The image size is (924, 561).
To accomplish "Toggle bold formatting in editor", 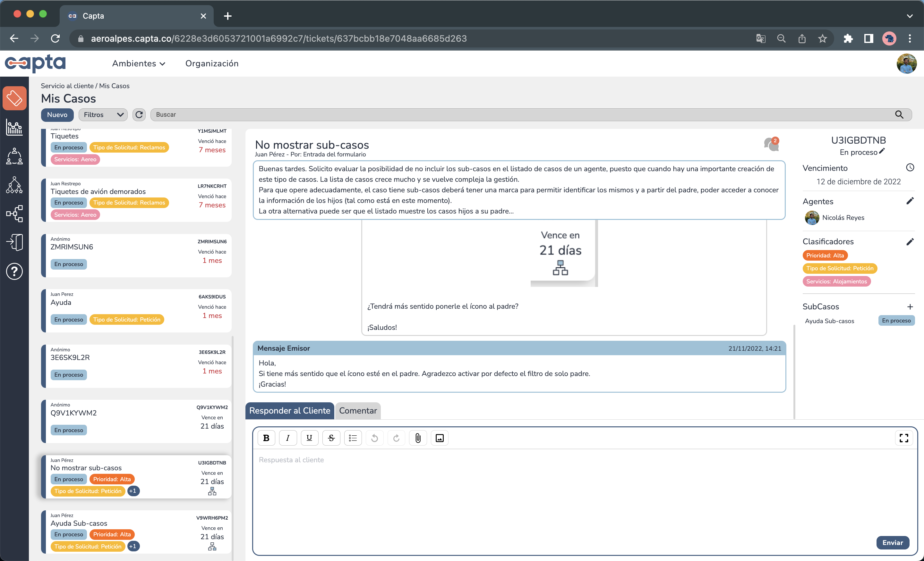I will 266,438.
